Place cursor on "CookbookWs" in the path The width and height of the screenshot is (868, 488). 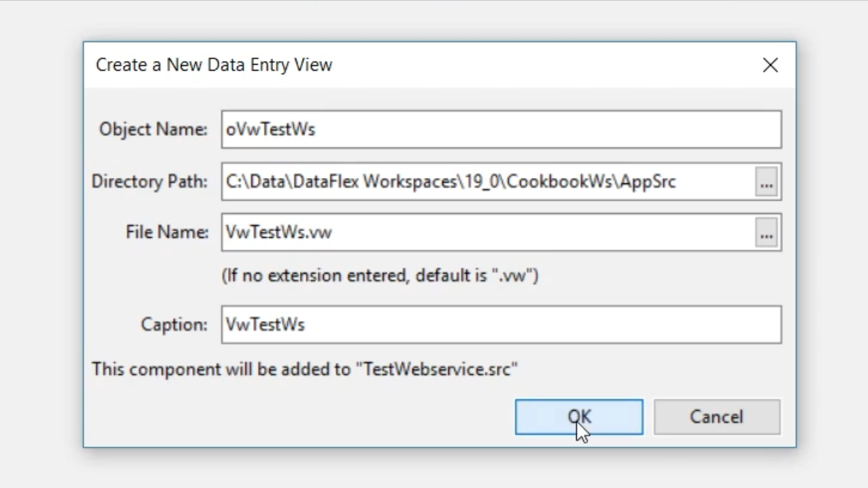tap(560, 182)
